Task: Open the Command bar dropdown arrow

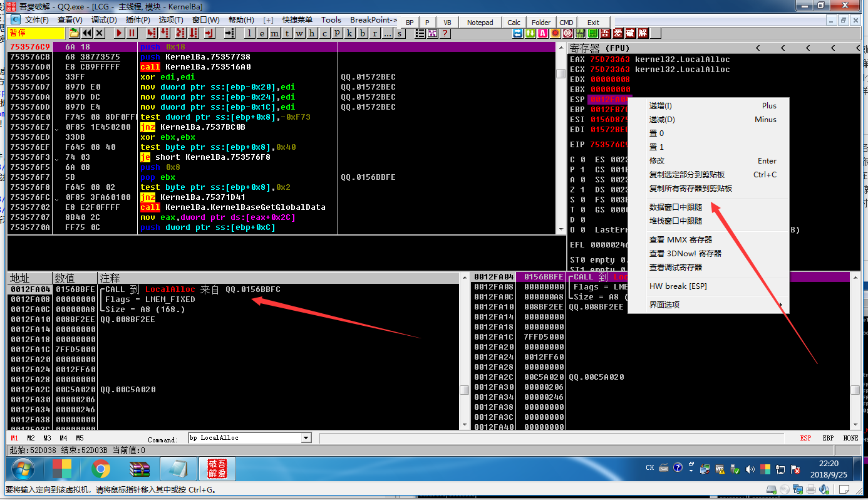Action: (x=306, y=438)
